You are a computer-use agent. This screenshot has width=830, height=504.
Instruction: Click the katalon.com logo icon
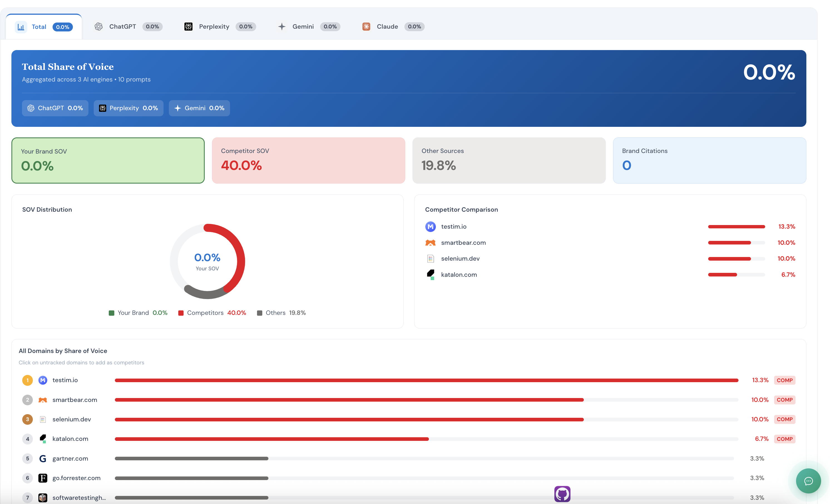pos(430,274)
